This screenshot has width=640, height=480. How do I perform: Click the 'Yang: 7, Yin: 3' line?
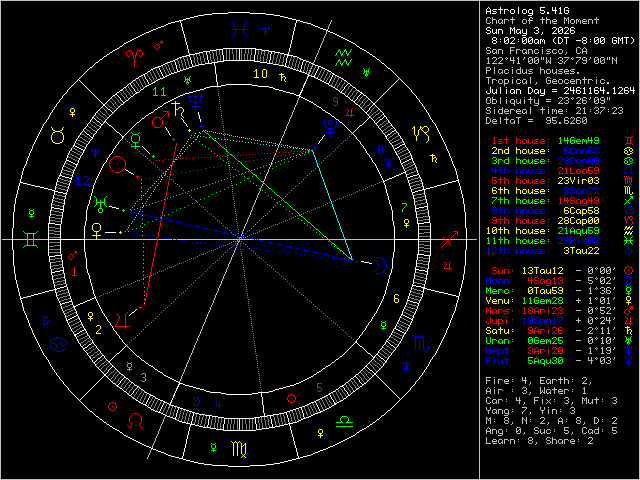pyautogui.click(x=530, y=411)
